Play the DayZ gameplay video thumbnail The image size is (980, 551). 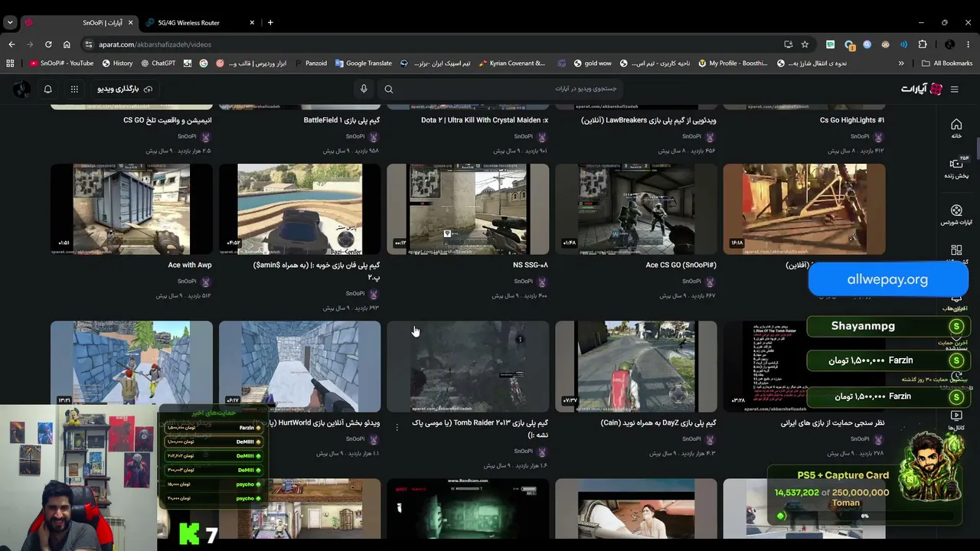(x=636, y=367)
